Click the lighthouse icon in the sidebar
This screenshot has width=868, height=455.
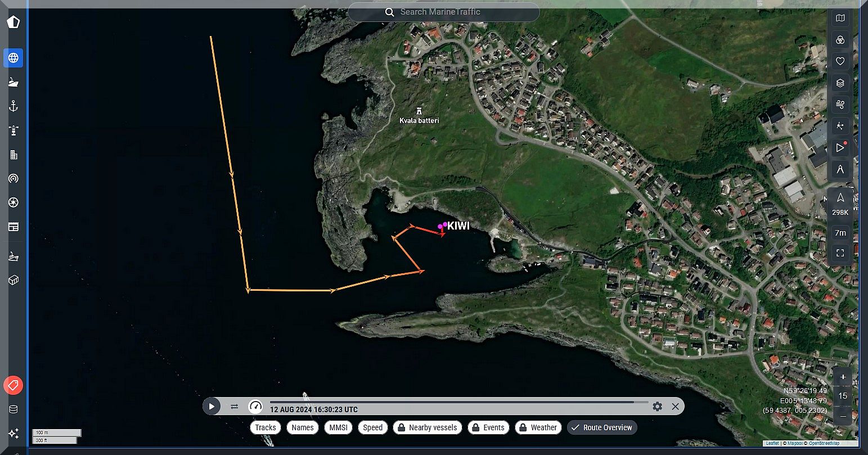coord(14,130)
